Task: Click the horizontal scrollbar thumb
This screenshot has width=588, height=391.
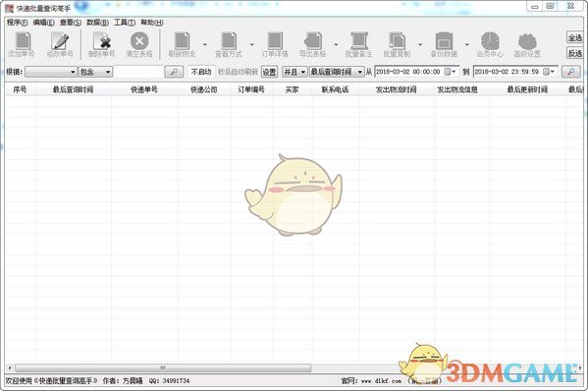Action: click(x=163, y=367)
